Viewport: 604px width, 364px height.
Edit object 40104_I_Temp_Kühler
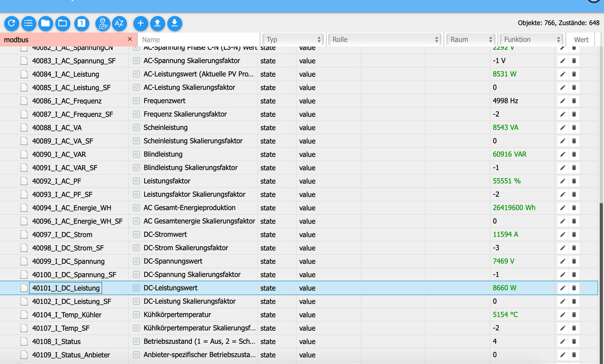tap(563, 315)
